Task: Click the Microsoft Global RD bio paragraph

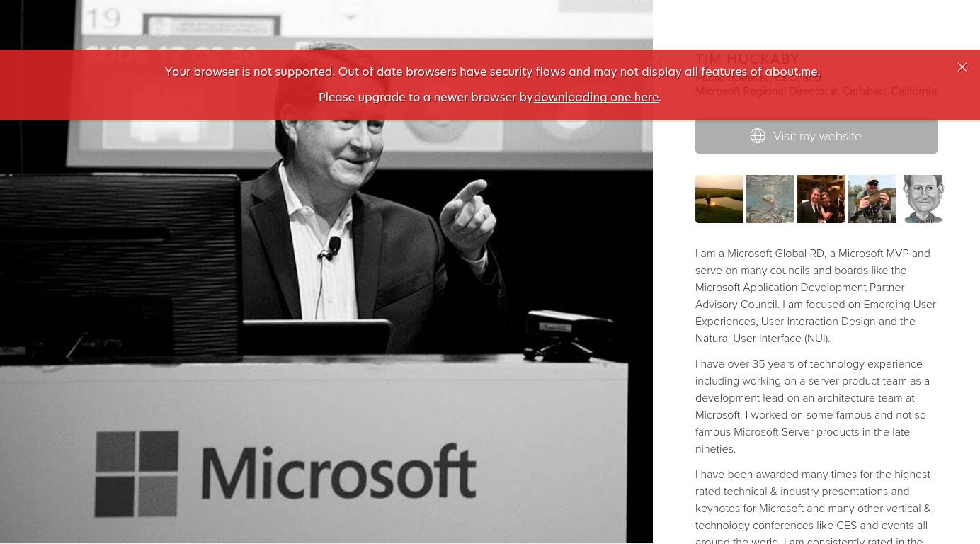Action: (816, 296)
